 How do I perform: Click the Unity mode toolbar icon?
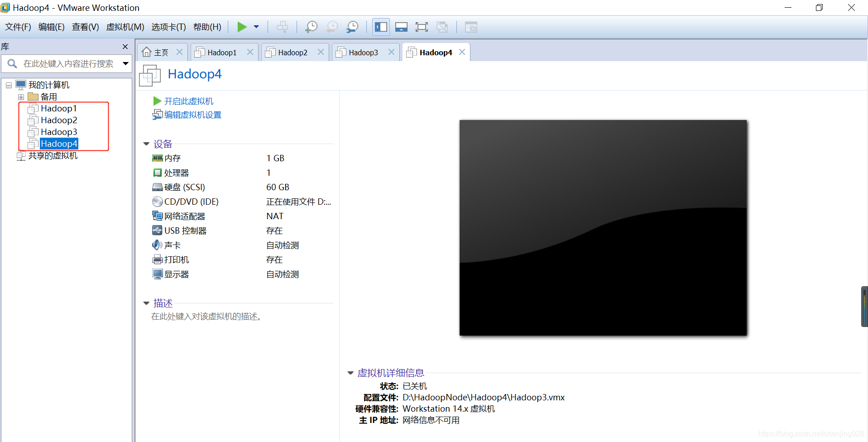click(x=442, y=27)
